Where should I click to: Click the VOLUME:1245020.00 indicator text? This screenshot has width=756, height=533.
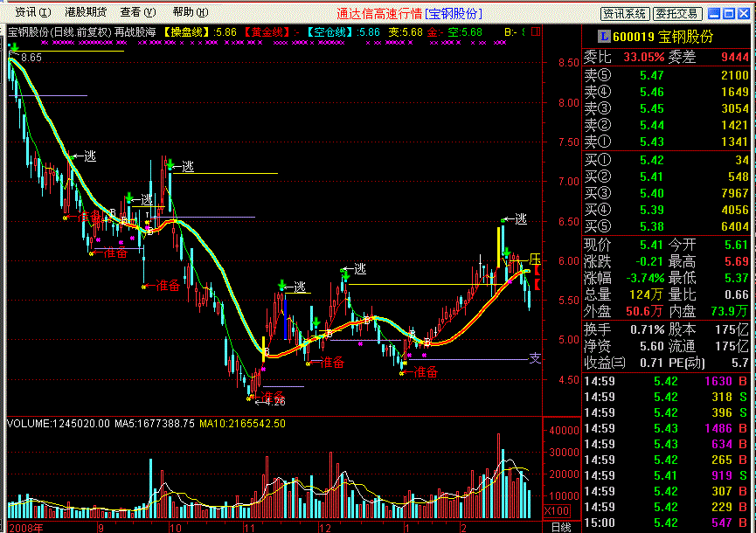pos(59,424)
